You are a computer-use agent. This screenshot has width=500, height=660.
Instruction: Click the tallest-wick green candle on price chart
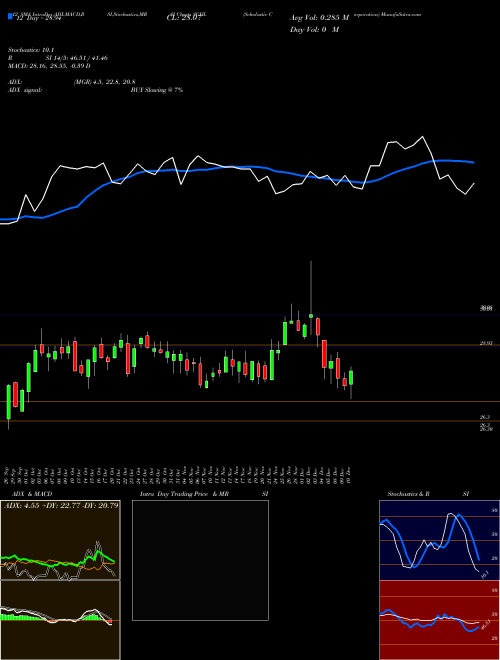(x=311, y=316)
